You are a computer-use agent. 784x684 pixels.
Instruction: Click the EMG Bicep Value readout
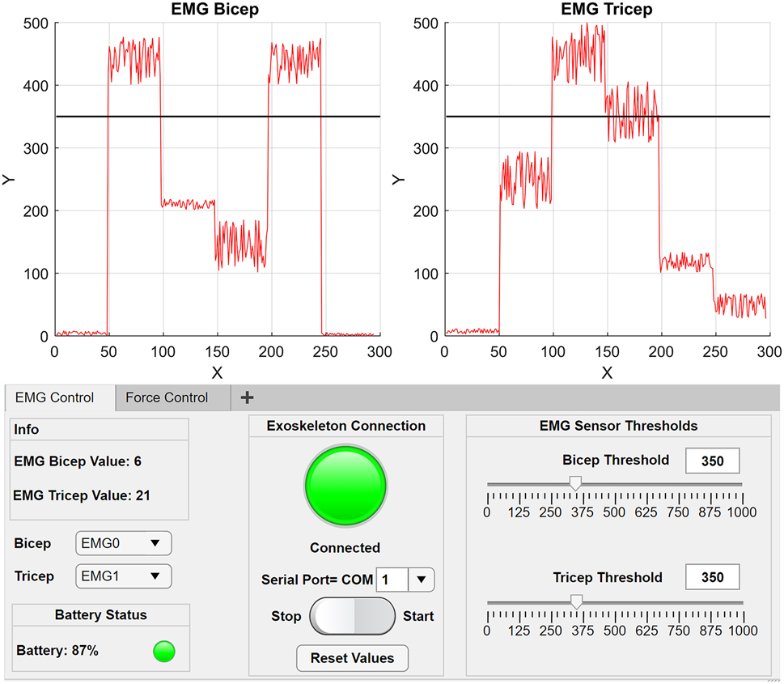(x=78, y=461)
